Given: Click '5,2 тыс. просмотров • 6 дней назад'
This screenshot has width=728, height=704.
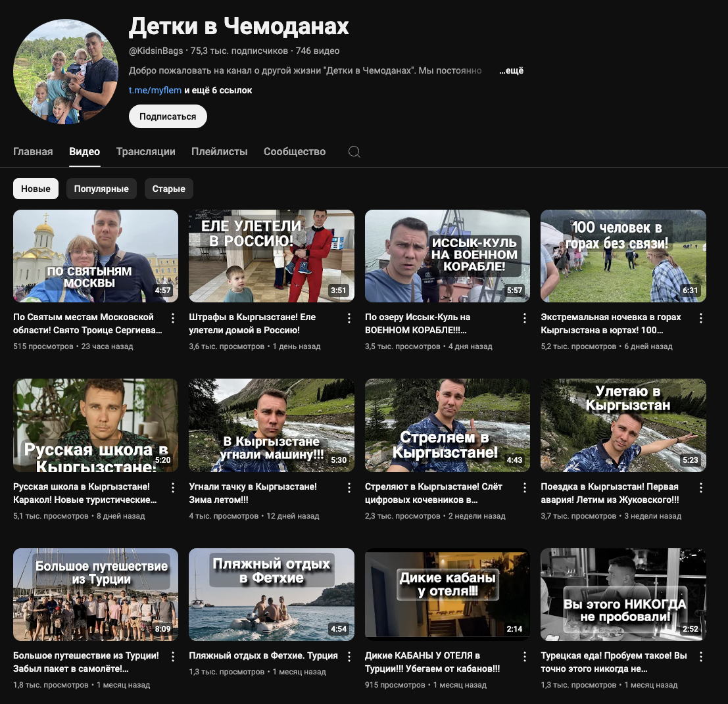Looking at the screenshot, I should (x=606, y=346).
